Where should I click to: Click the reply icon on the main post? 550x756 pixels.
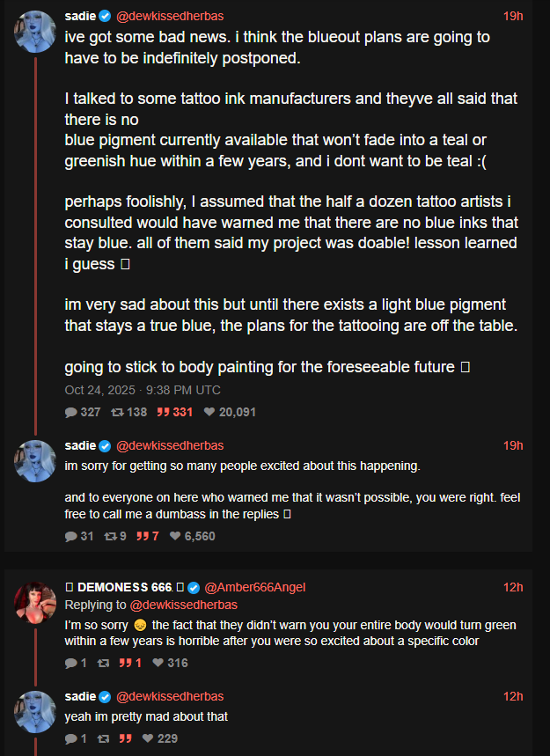tap(71, 412)
